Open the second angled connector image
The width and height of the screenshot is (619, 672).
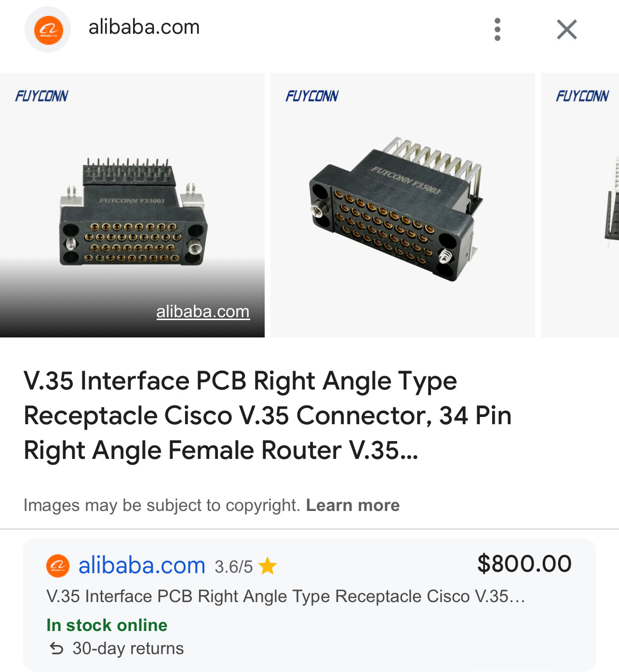403,207
